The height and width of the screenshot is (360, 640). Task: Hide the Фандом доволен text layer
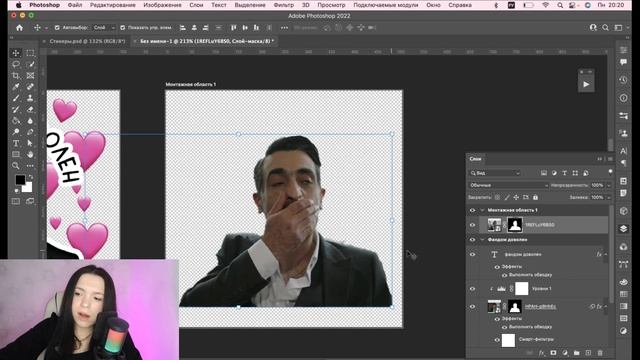pyautogui.click(x=472, y=254)
